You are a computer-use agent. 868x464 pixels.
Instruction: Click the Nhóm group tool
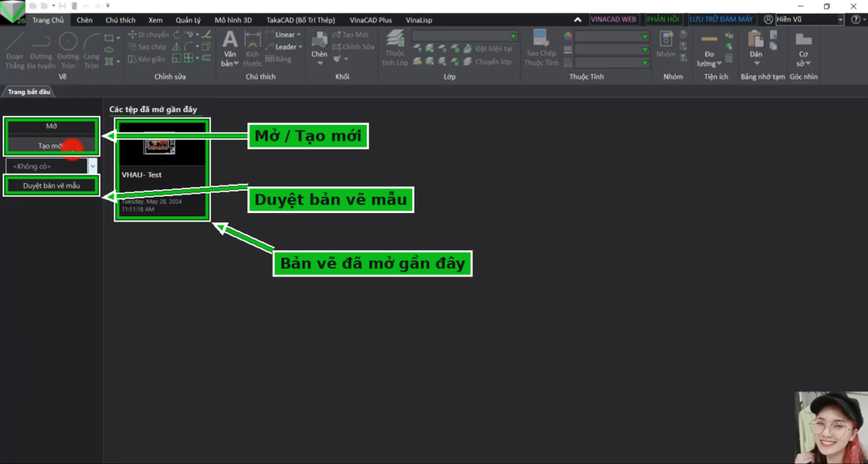(x=666, y=46)
